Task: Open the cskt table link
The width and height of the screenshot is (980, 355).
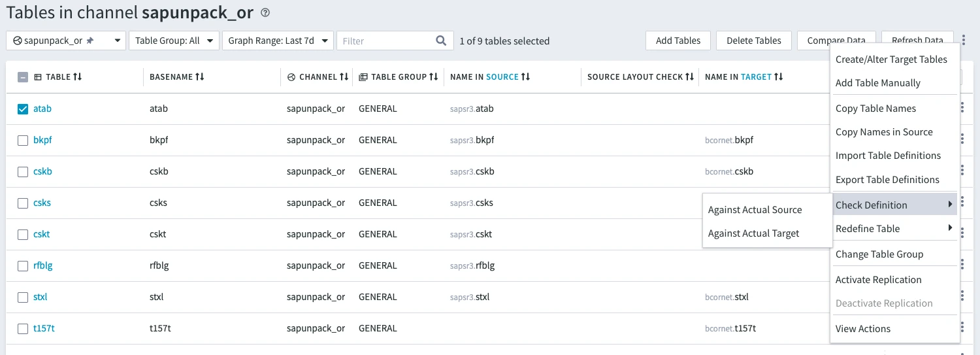Action: coord(42,234)
